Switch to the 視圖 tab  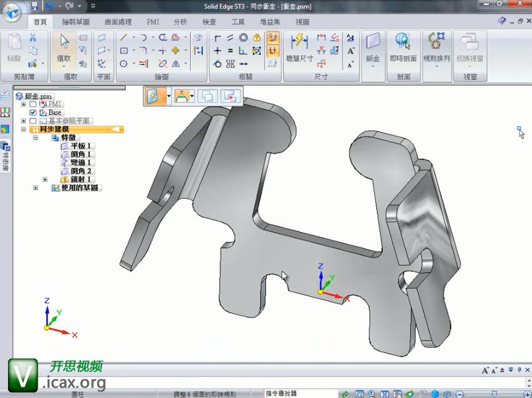pos(302,22)
